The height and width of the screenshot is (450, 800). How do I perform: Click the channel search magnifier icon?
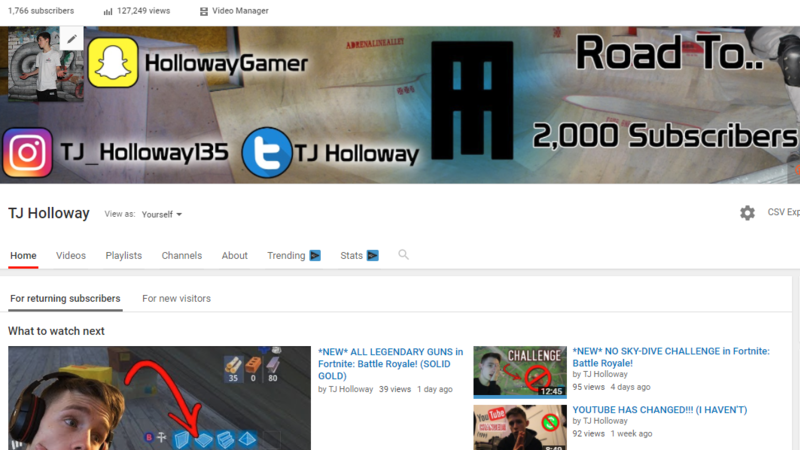click(x=404, y=255)
